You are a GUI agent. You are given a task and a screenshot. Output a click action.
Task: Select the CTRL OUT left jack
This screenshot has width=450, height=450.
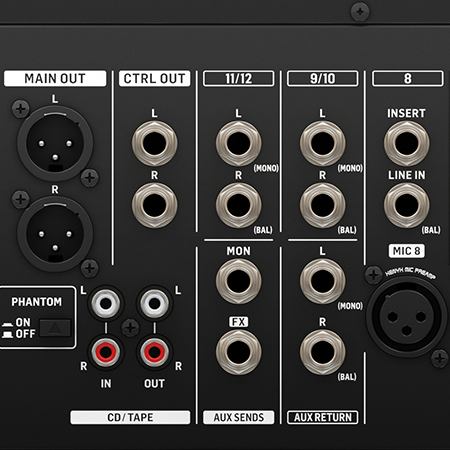(155, 143)
